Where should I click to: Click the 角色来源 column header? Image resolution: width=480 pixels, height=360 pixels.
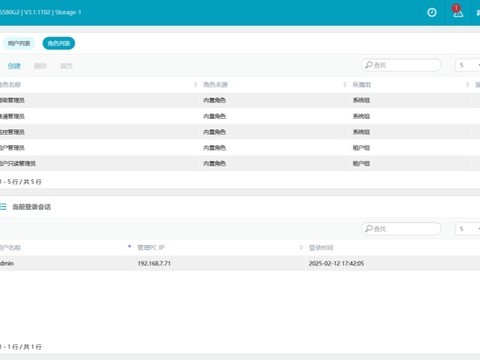pyautogui.click(x=215, y=85)
